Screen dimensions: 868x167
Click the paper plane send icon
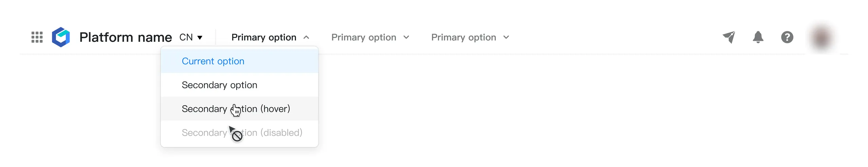pyautogui.click(x=729, y=37)
